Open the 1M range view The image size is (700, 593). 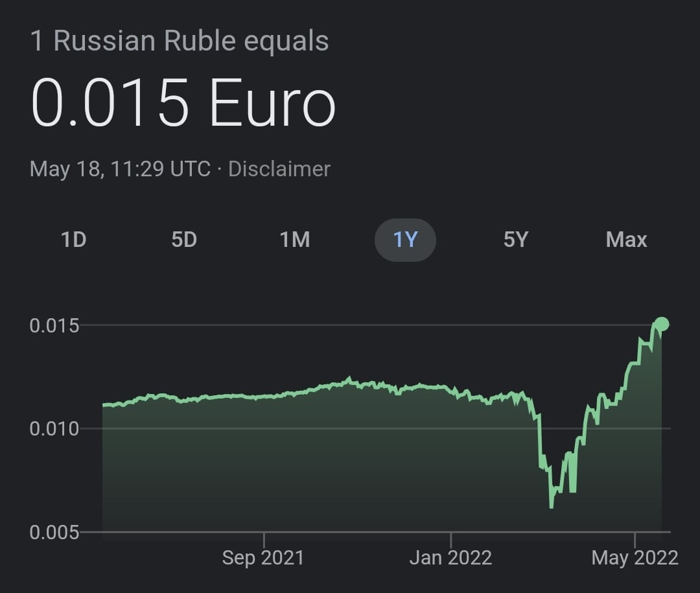point(295,240)
